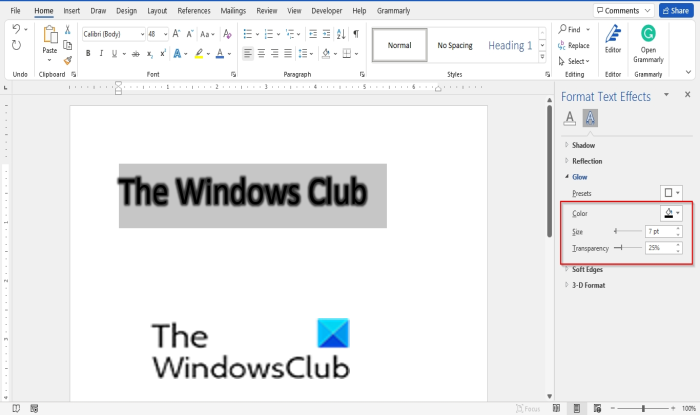Click the Replace button

[x=574, y=46]
